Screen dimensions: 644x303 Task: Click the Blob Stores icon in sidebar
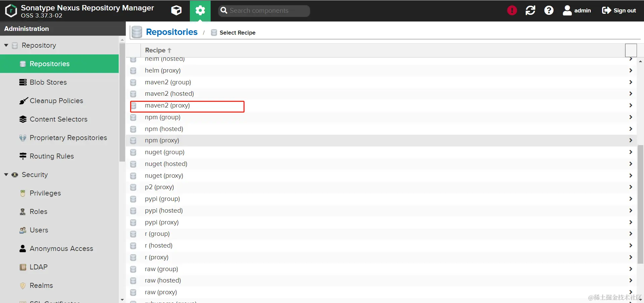click(23, 82)
